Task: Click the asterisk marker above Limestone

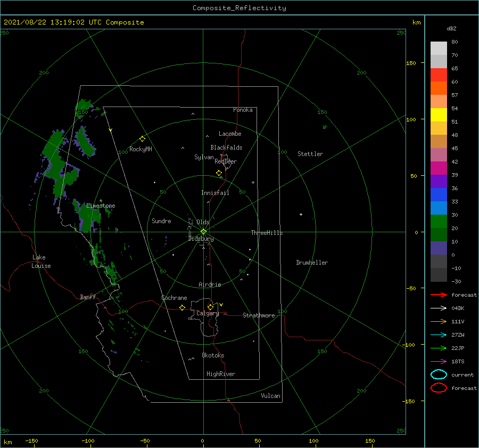Action: coord(101,201)
